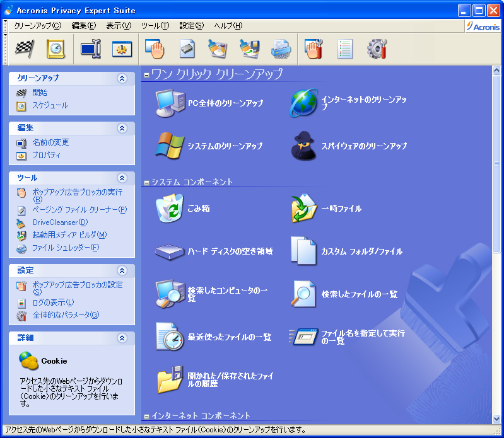
Task: Click ページング ファイル クリーナー(P) link
Action: pyautogui.click(x=79, y=210)
